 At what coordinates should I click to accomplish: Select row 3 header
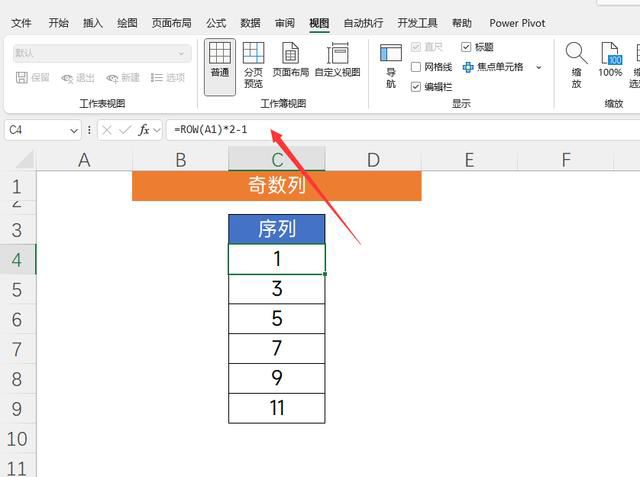pos(17,229)
